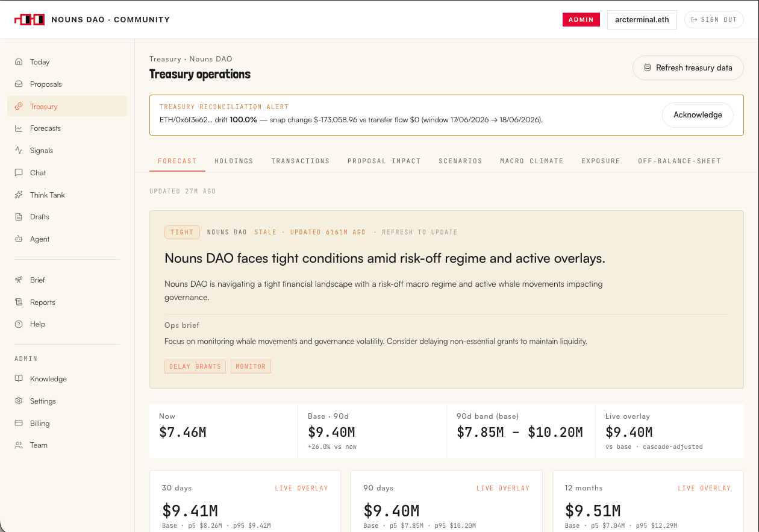Click 'STALE · UPDATED 6161M AGO' label
The height and width of the screenshot is (532, 759).
pos(310,232)
